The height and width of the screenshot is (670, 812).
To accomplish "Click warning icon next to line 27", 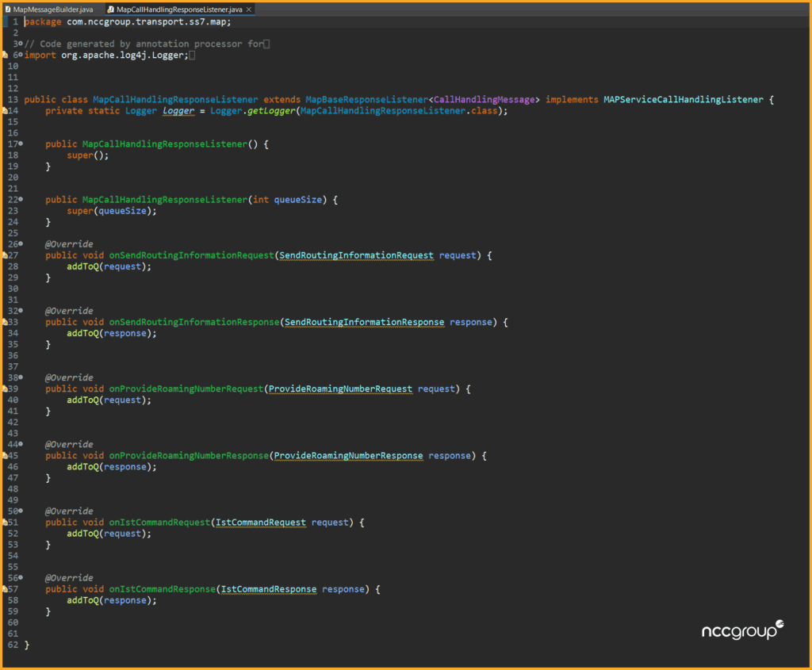I will click(x=5, y=255).
